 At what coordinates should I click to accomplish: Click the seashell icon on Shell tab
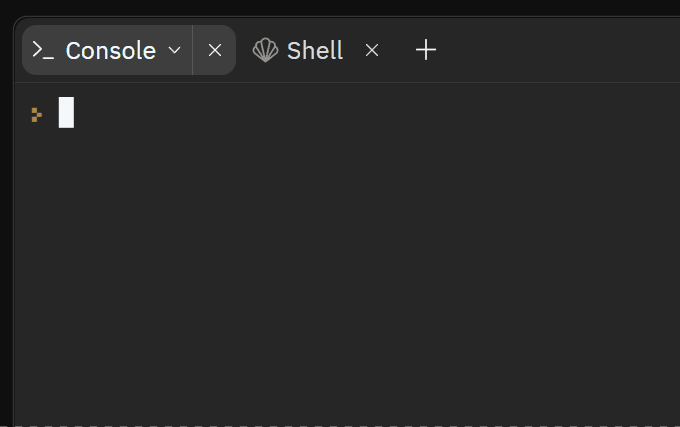265,50
